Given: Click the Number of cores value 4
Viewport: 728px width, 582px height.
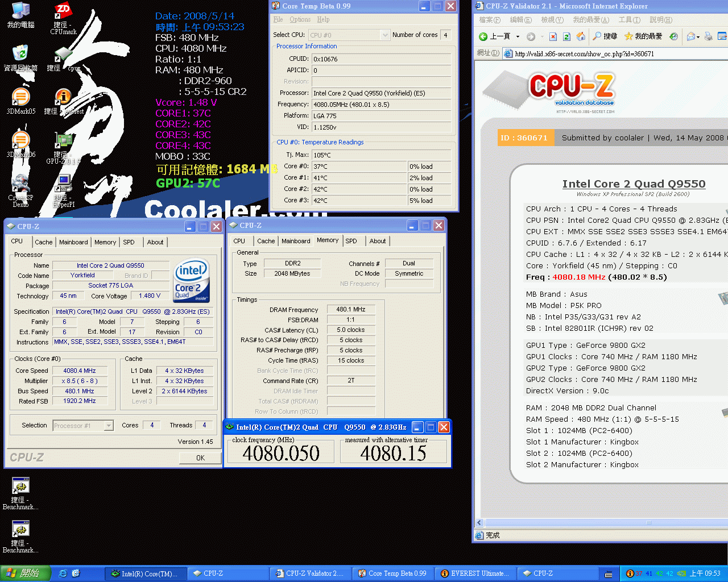Looking at the screenshot, I should click(x=445, y=35).
